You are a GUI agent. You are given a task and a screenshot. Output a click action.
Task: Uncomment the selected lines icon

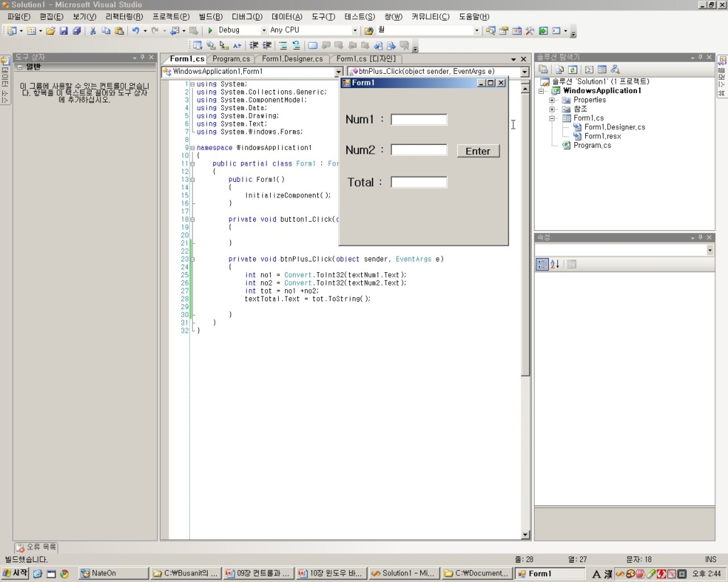(x=296, y=45)
